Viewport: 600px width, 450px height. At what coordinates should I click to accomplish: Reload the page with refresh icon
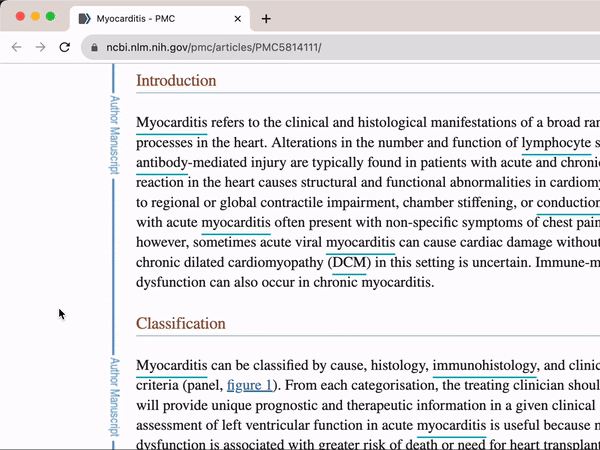65,47
